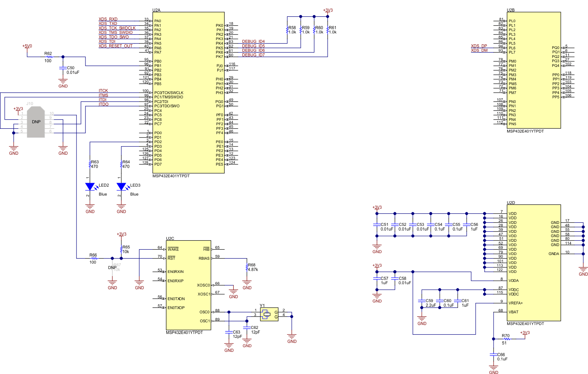Select the LED2 blue diode symbol
The width and height of the screenshot is (588, 374).
(x=90, y=187)
